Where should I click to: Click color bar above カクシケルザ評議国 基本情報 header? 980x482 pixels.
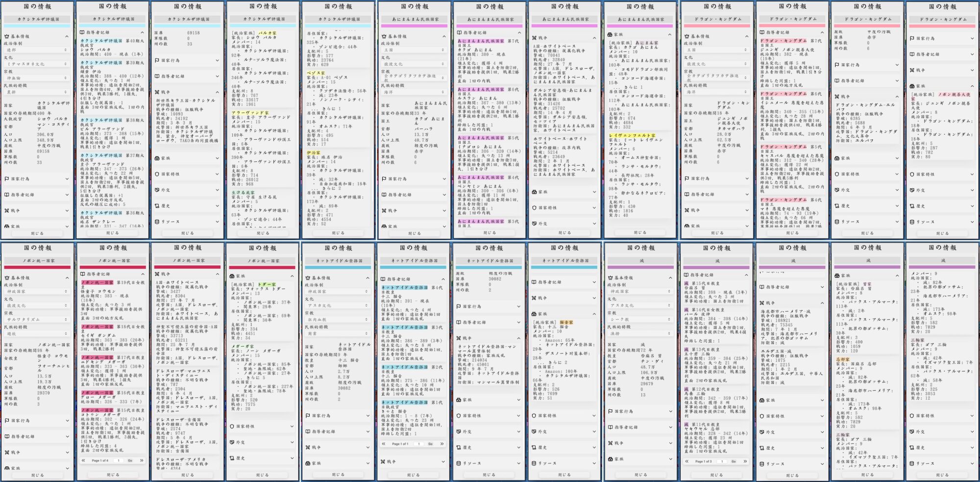pos(37,25)
